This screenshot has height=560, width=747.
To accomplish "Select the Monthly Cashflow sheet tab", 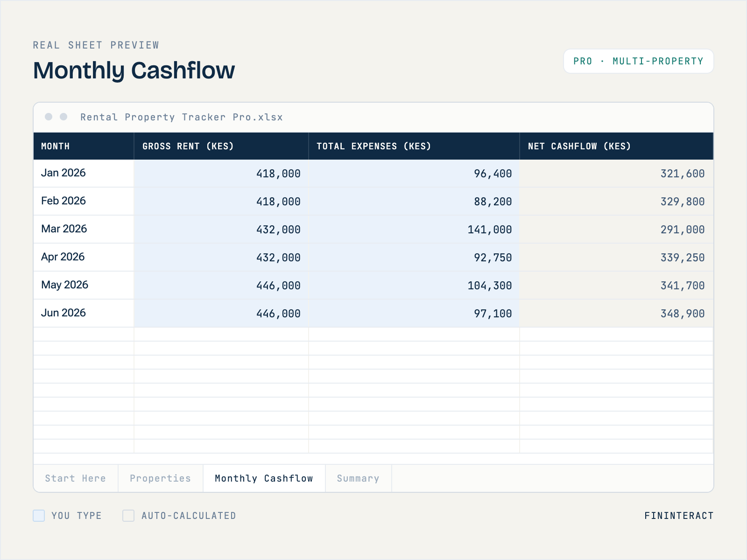I will pyautogui.click(x=264, y=478).
